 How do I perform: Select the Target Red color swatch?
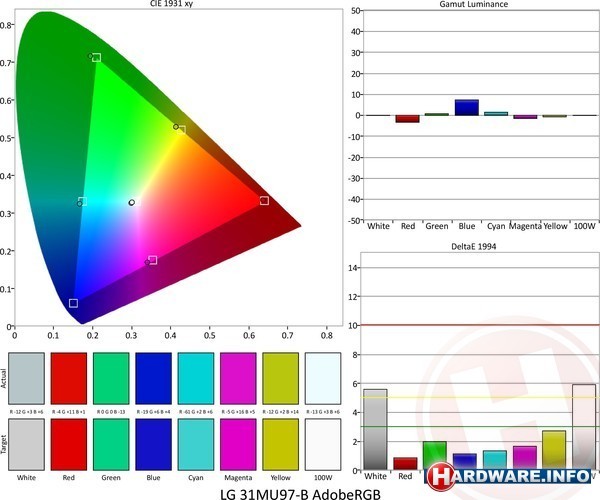69,445
